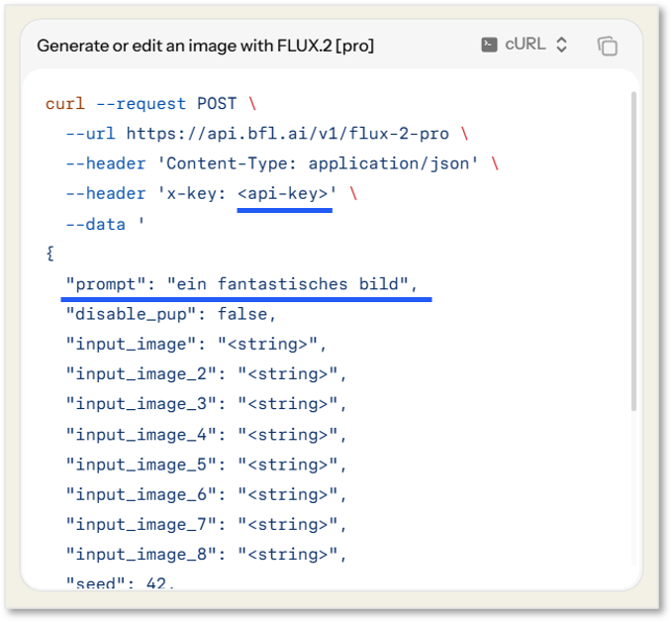672x622 pixels.
Task: Click the 'curl' command word
Action: [x=65, y=104]
